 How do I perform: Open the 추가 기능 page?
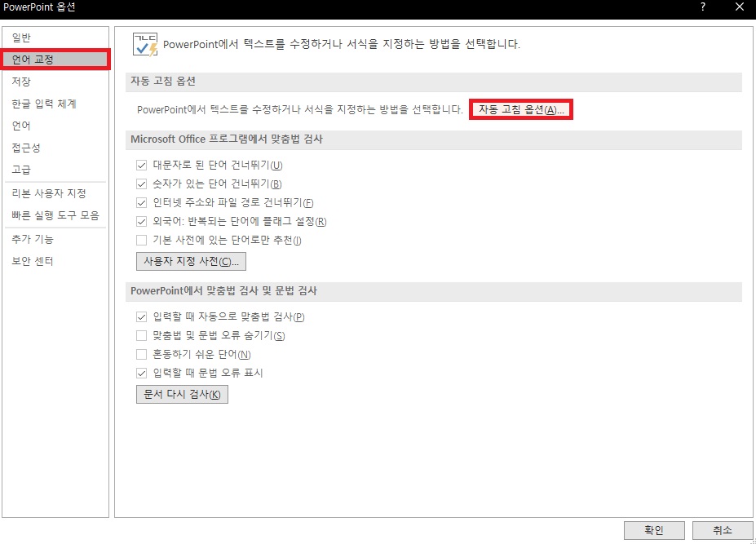(x=33, y=239)
